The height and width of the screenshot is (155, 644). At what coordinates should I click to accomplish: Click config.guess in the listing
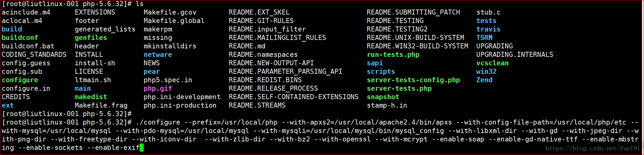coord(26,63)
